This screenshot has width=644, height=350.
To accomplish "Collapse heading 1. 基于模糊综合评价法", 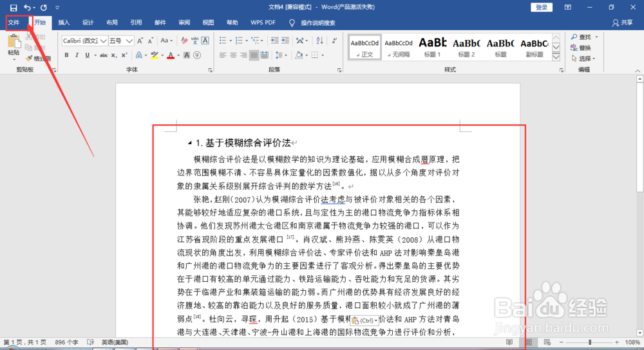I will (189, 143).
